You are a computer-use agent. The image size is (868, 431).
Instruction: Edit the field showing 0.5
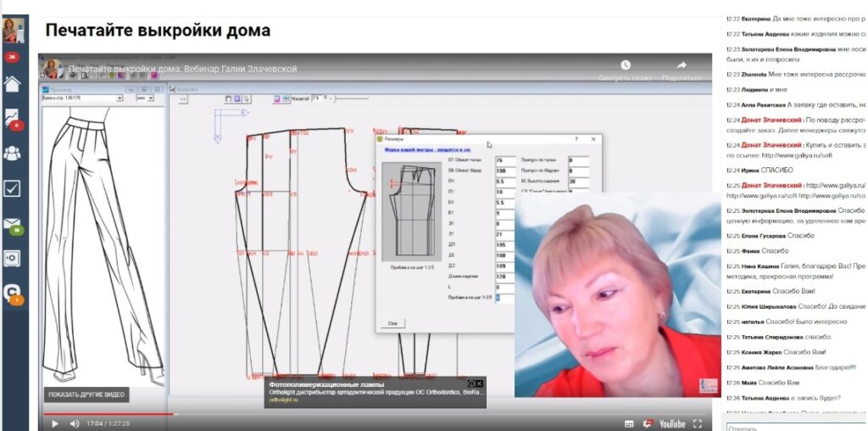pyautogui.click(x=505, y=182)
